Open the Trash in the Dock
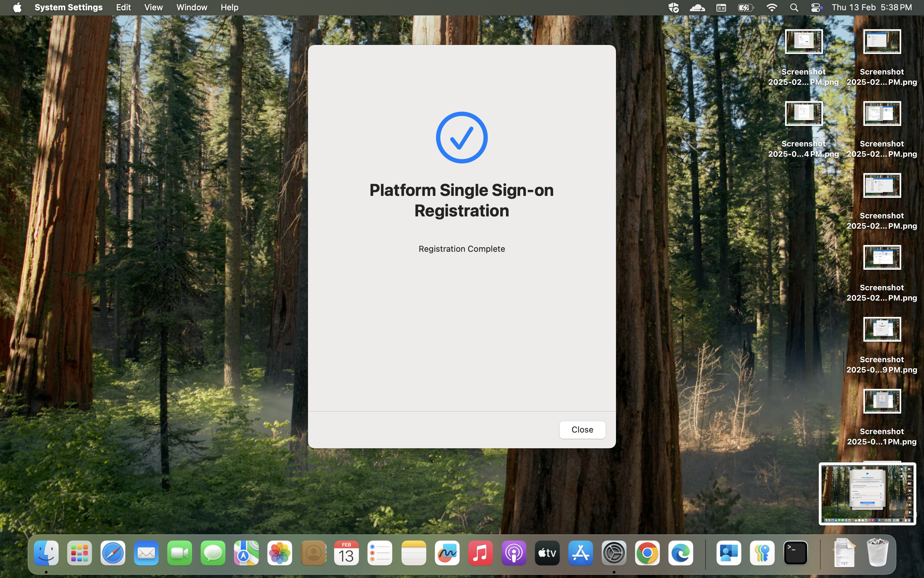The image size is (924, 578). (x=877, y=552)
